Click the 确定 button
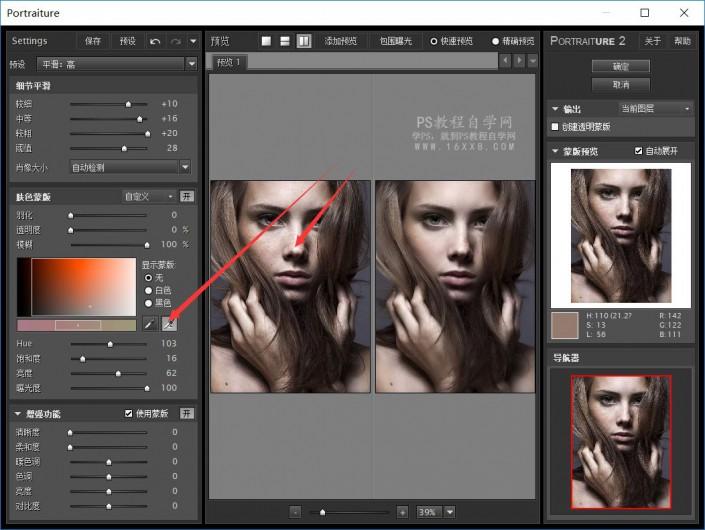This screenshot has width=705, height=530. (x=621, y=66)
